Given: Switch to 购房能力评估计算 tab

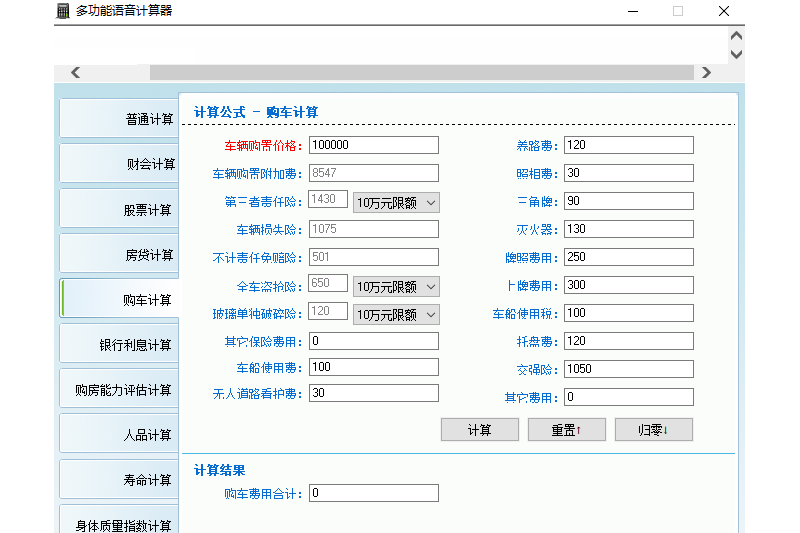Looking at the screenshot, I should coord(119,389).
